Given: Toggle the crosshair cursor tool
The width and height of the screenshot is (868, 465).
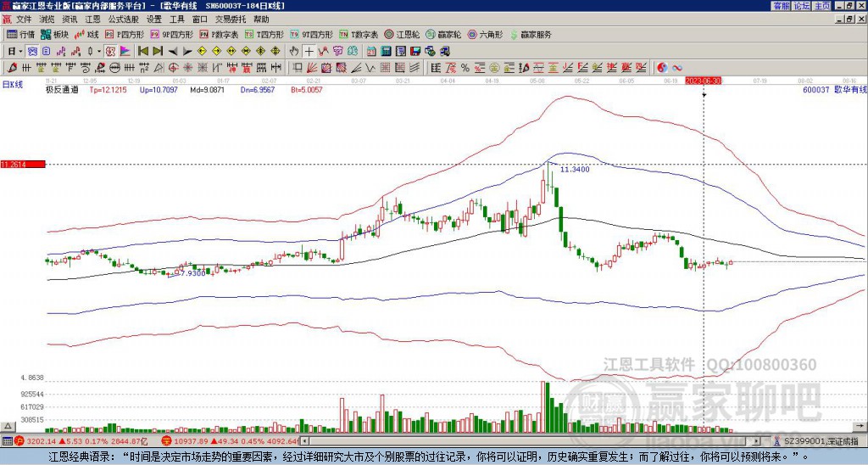Looking at the screenshot, I should [x=309, y=51].
